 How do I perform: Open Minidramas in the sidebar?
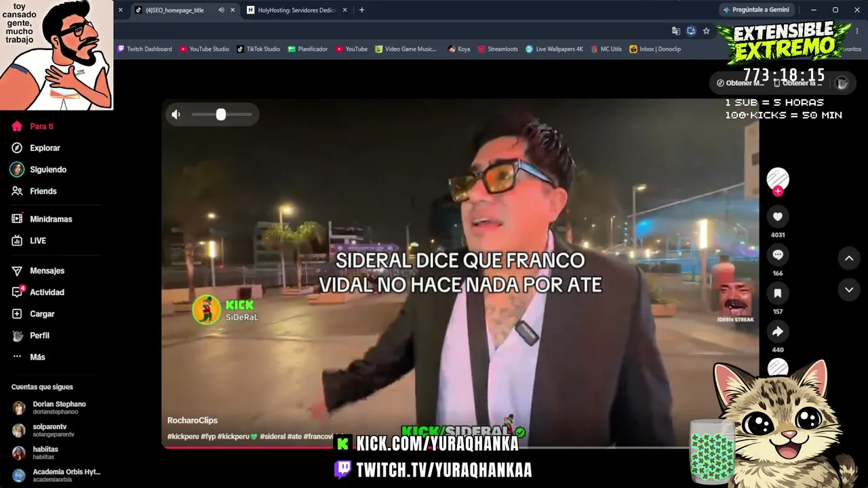click(x=41, y=219)
